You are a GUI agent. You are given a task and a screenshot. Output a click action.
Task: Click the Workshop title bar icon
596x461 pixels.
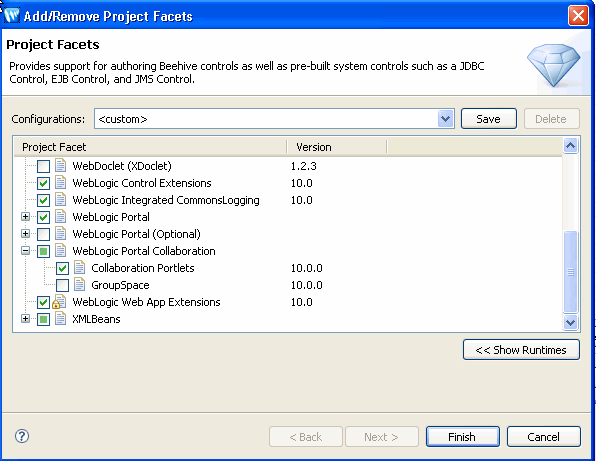click(11, 16)
